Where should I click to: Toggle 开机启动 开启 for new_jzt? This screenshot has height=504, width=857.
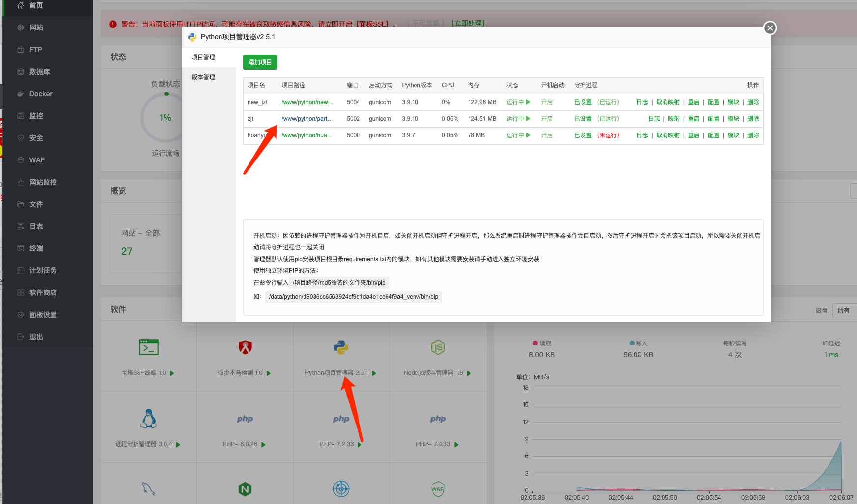(547, 102)
